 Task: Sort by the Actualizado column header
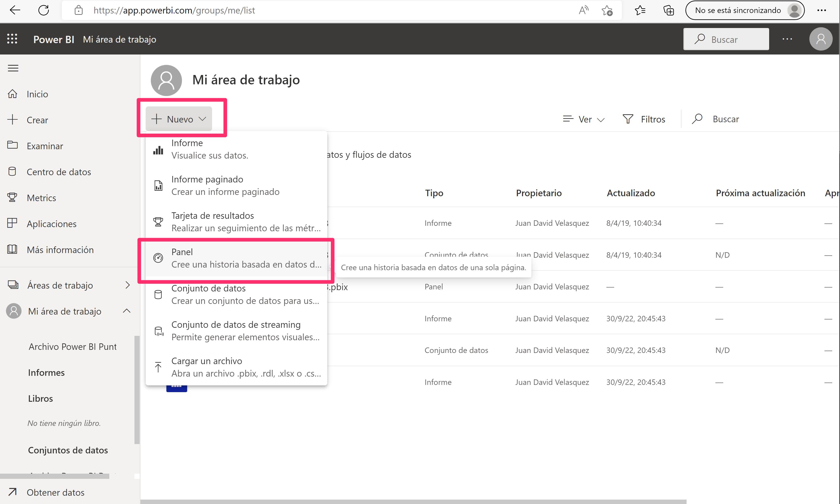pyautogui.click(x=631, y=193)
